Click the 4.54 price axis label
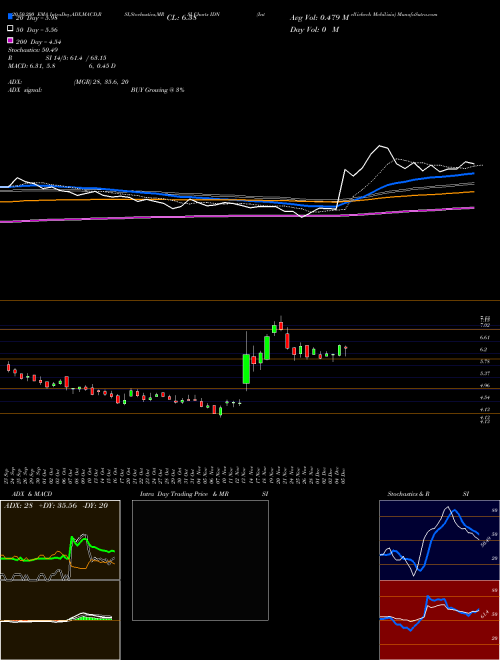 (x=485, y=397)
